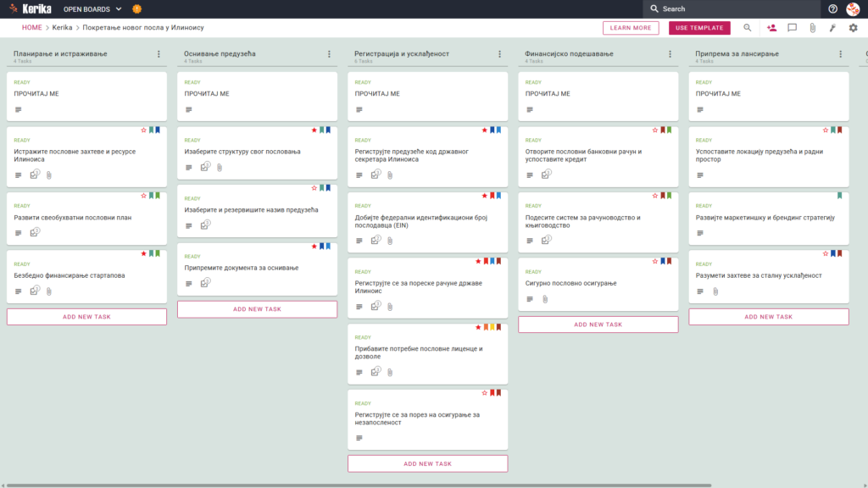The image size is (868, 488).
Task: Add new task in Регистрација и усклађеност column
Action: point(428,463)
